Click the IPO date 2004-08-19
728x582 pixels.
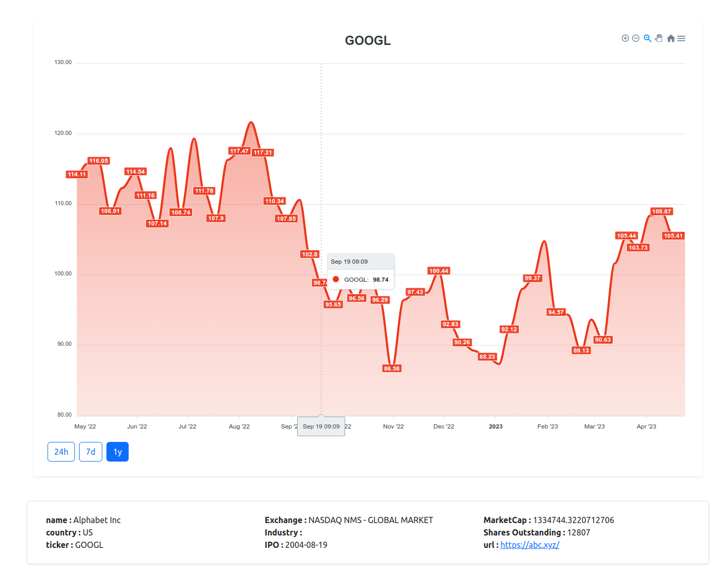click(306, 545)
